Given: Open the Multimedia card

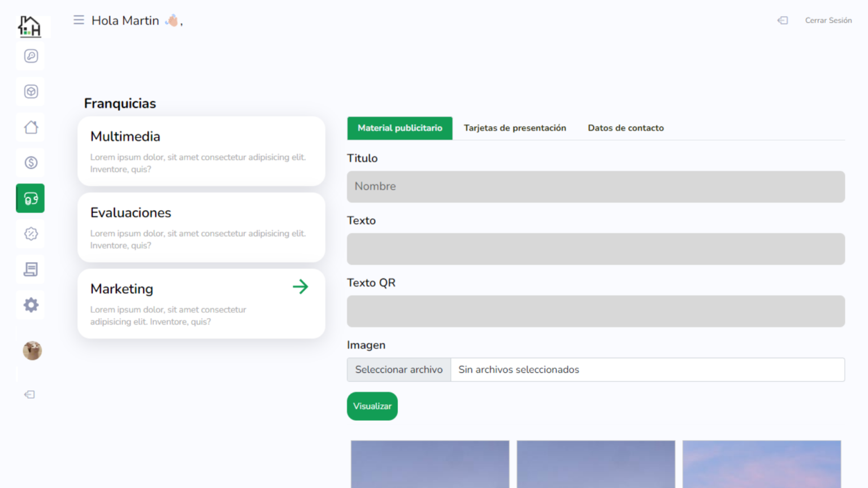Looking at the screenshot, I should (201, 151).
